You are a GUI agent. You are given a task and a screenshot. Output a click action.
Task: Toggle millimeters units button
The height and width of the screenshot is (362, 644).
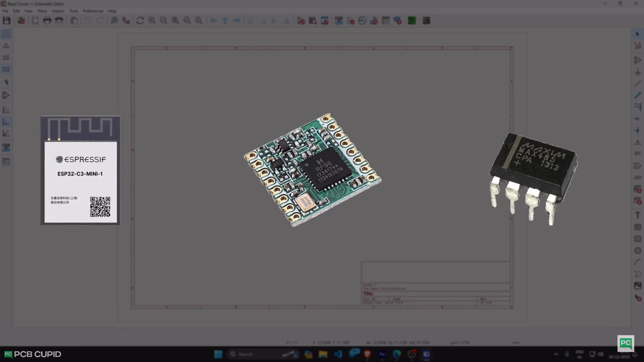[6, 69]
